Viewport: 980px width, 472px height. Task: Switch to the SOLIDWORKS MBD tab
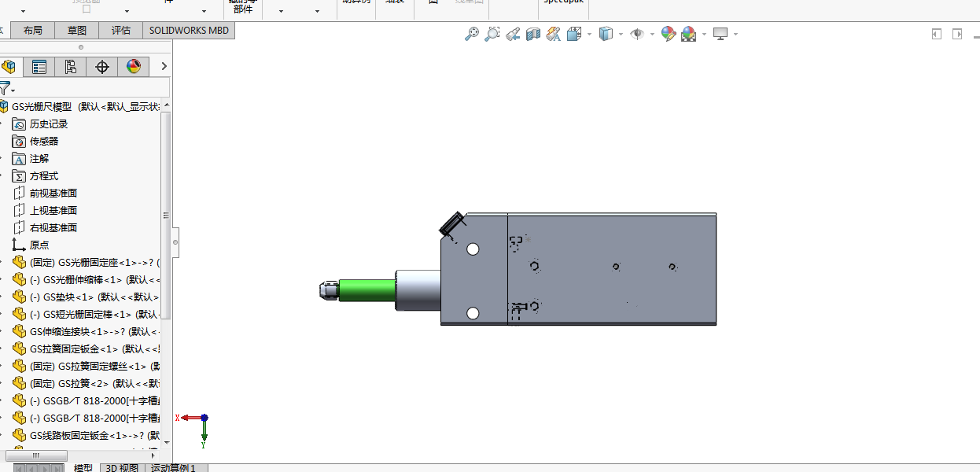pyautogui.click(x=189, y=30)
